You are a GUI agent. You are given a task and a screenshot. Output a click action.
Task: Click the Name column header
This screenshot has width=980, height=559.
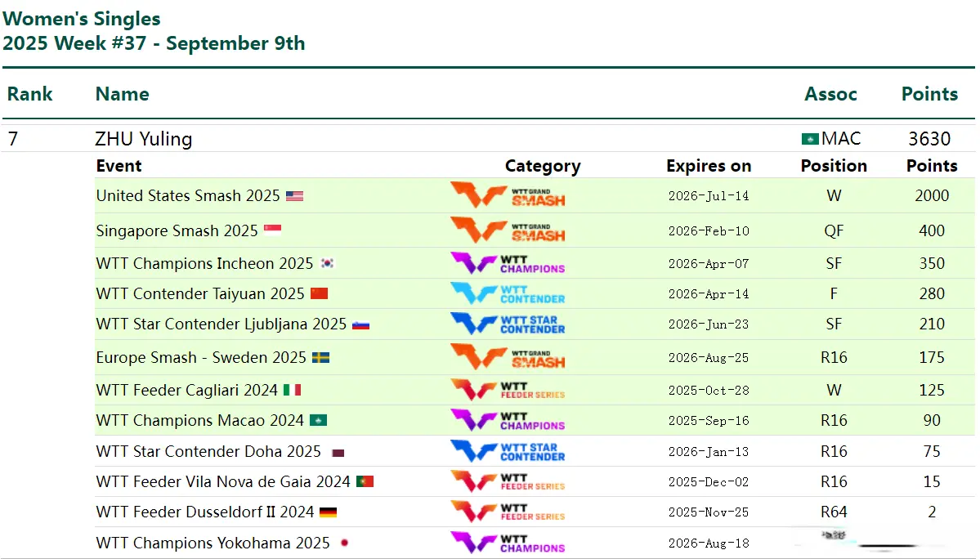(x=122, y=94)
